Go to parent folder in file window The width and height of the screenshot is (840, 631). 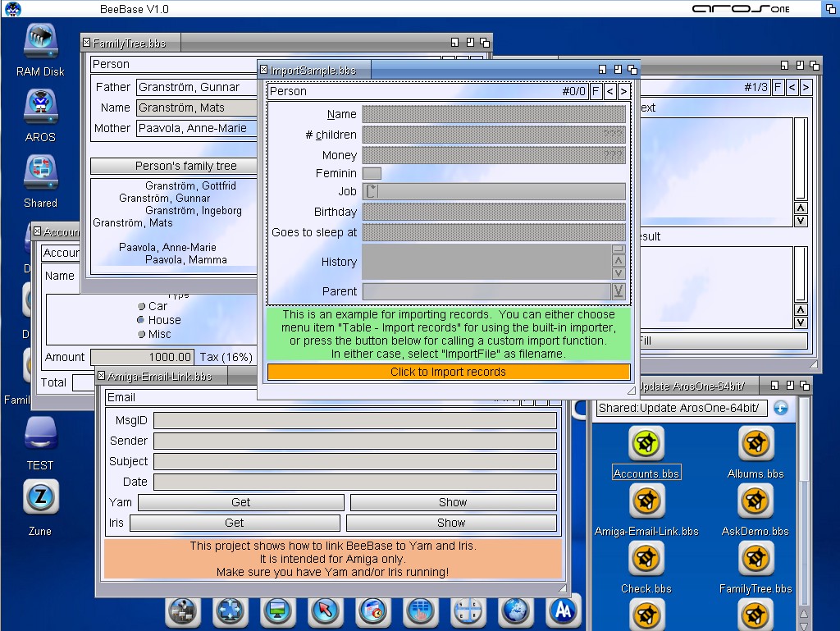[780, 408]
